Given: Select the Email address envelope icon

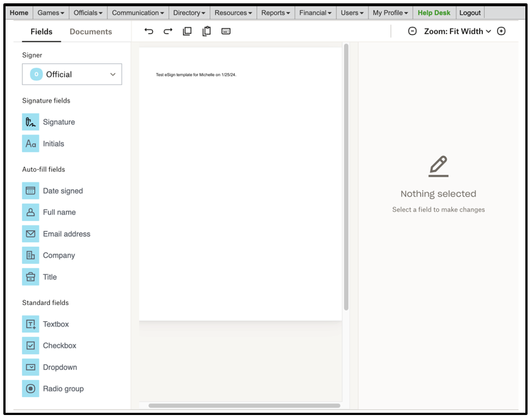Looking at the screenshot, I should click(31, 234).
